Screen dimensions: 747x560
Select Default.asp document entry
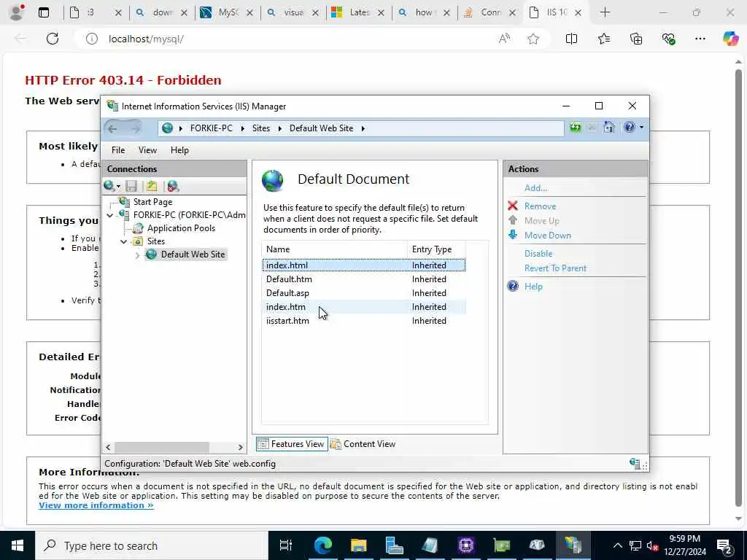coord(364,293)
